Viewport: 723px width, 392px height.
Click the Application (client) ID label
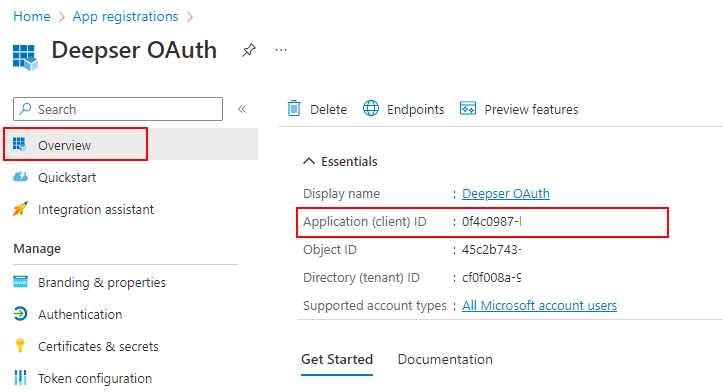click(365, 221)
